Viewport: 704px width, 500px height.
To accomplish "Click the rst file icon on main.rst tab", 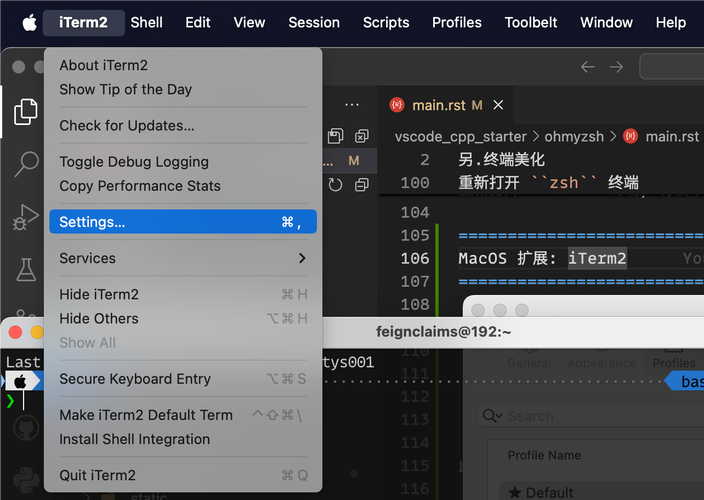I will 397,105.
